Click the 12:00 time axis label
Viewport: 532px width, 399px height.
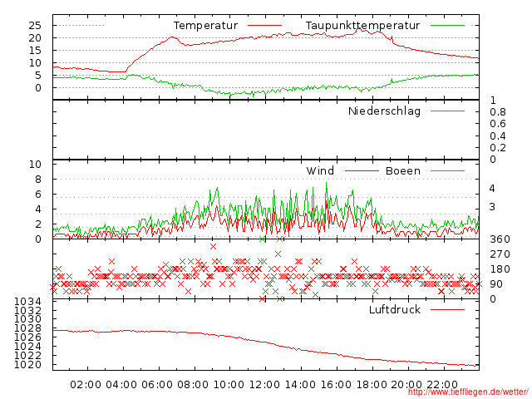pos(264,385)
